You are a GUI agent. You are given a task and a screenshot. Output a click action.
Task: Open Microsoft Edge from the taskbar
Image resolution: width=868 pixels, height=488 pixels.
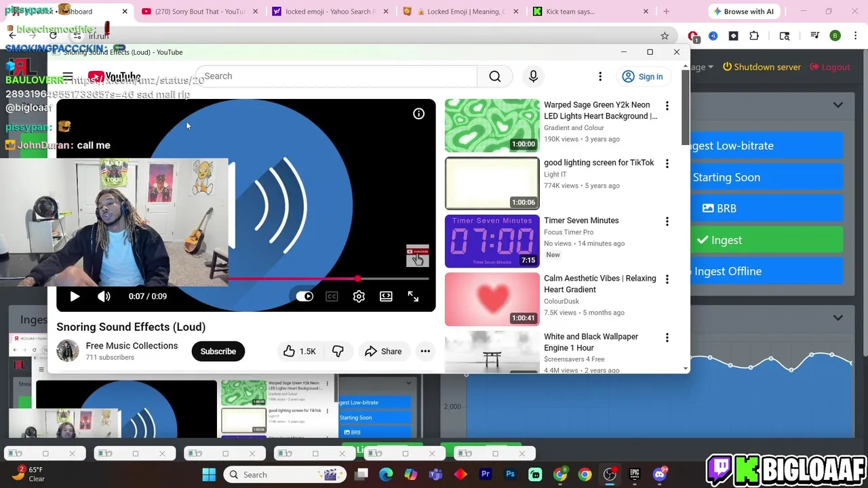coord(386,474)
